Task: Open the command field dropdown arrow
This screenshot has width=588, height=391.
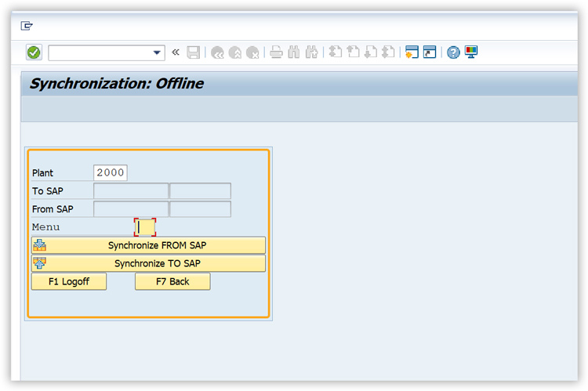Action: pos(157,52)
